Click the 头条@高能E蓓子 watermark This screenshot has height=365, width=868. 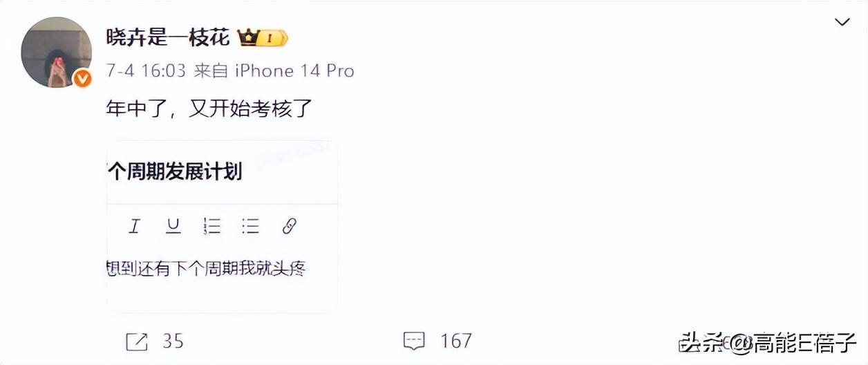pos(768,342)
